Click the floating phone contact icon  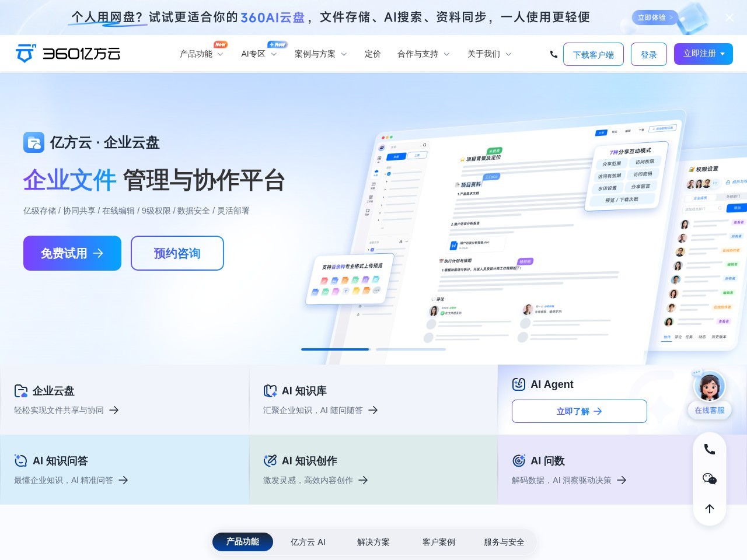(x=710, y=449)
